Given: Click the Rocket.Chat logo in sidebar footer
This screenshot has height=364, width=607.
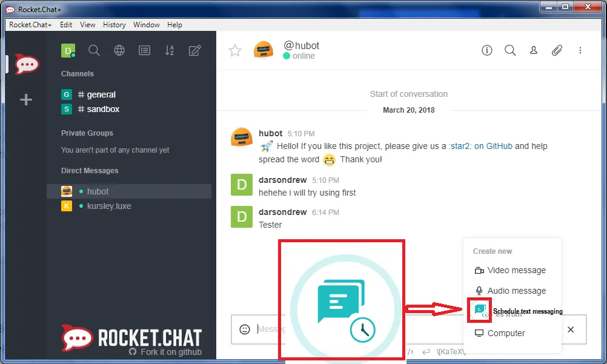Looking at the screenshot, I should point(131,338).
